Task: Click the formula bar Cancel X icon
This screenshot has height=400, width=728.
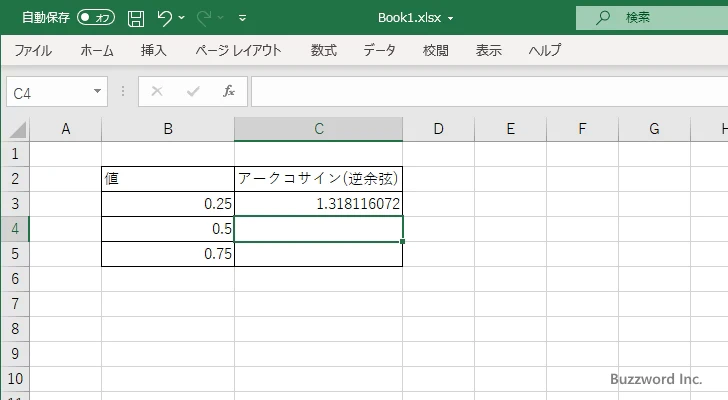Action: [x=157, y=91]
